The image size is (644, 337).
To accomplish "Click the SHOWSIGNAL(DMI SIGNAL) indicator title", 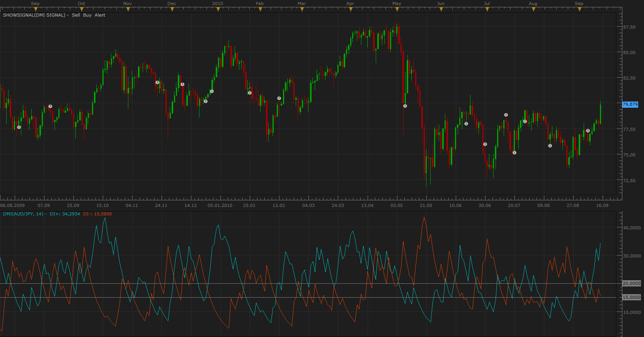I will [34, 15].
